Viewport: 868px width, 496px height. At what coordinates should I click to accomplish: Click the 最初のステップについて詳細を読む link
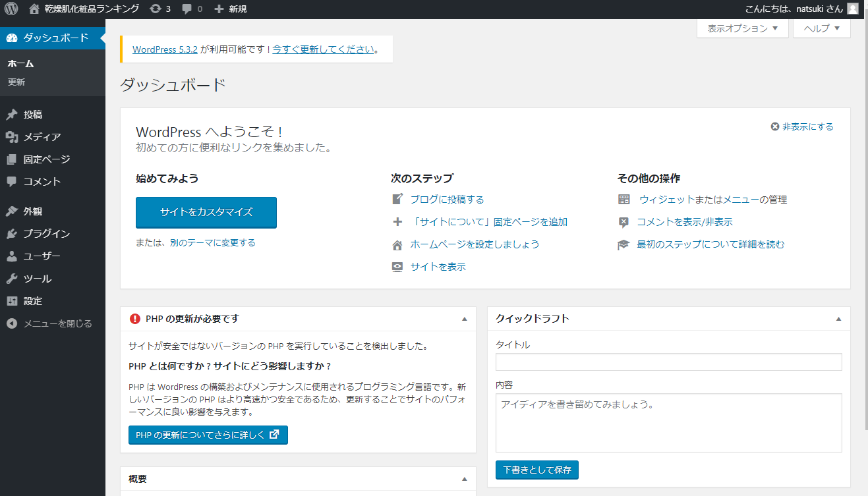tap(710, 244)
